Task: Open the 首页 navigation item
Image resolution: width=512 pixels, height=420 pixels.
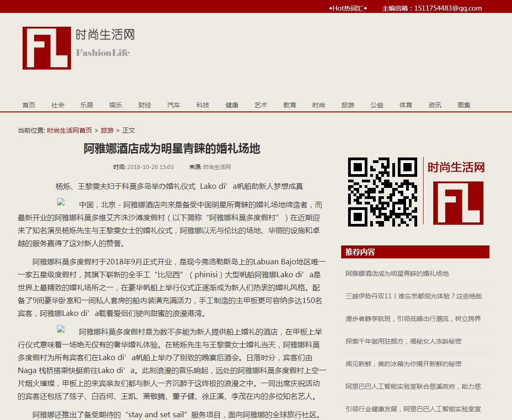Action: pos(29,105)
